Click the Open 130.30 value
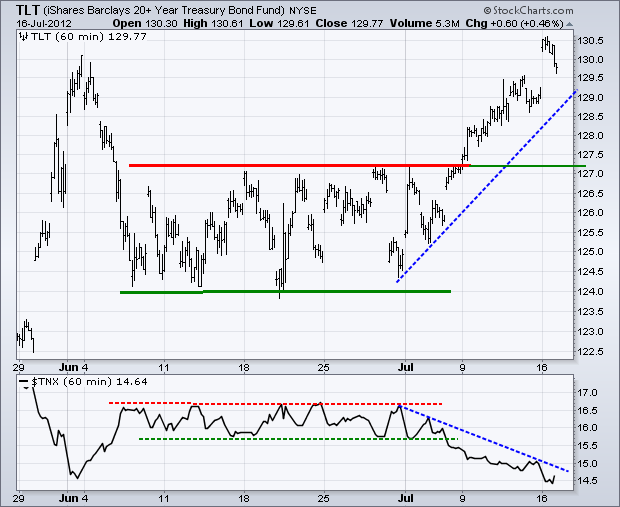The image size is (620, 507). coord(145,24)
